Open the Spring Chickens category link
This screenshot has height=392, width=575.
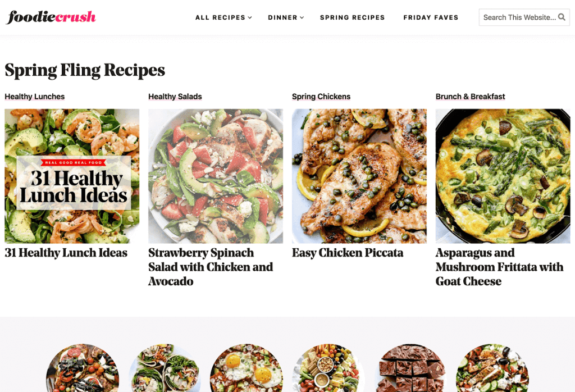pyautogui.click(x=321, y=97)
